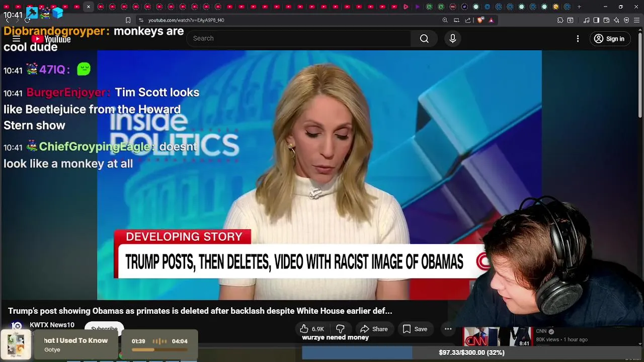Open Brave Rewards triangle icon
This screenshot has height=362, width=644.
point(491,20)
